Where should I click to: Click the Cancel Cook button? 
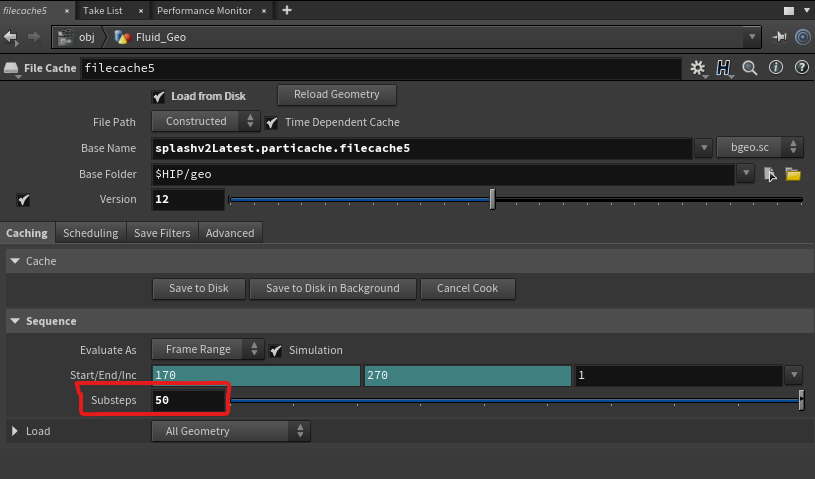click(x=467, y=288)
